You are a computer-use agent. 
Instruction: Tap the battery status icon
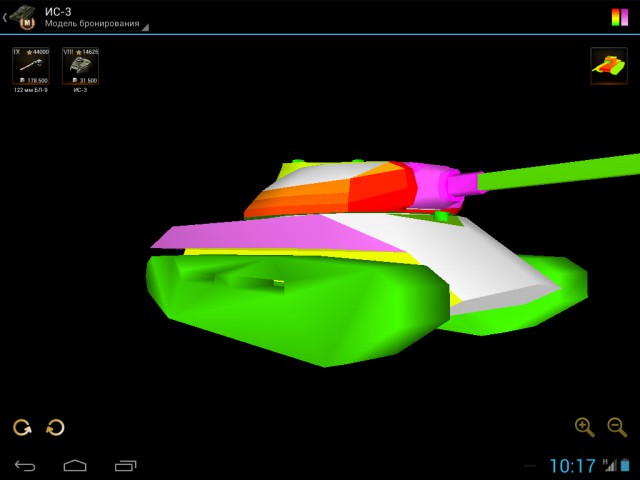(625, 465)
